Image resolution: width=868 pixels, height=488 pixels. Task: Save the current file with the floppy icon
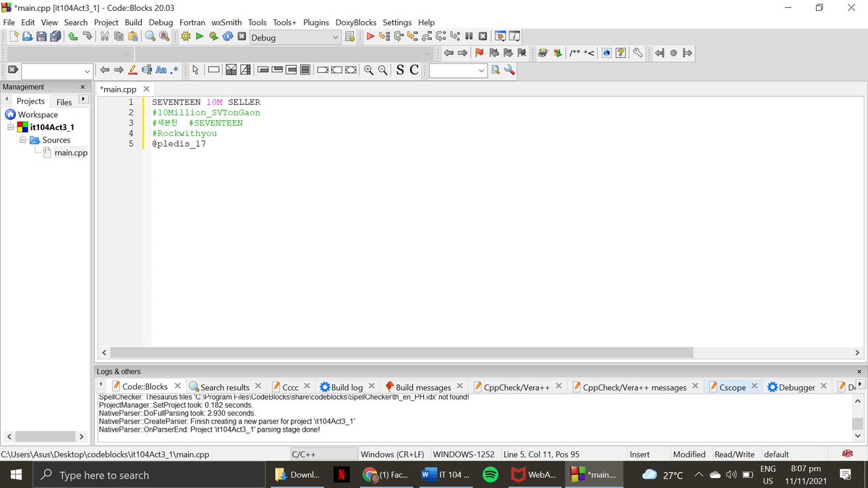[x=41, y=37]
